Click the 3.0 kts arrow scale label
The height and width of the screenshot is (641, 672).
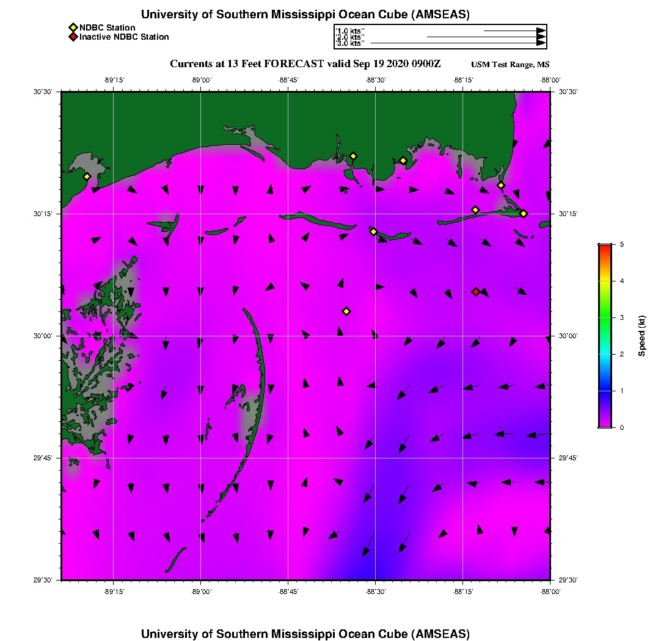pyautogui.click(x=351, y=43)
